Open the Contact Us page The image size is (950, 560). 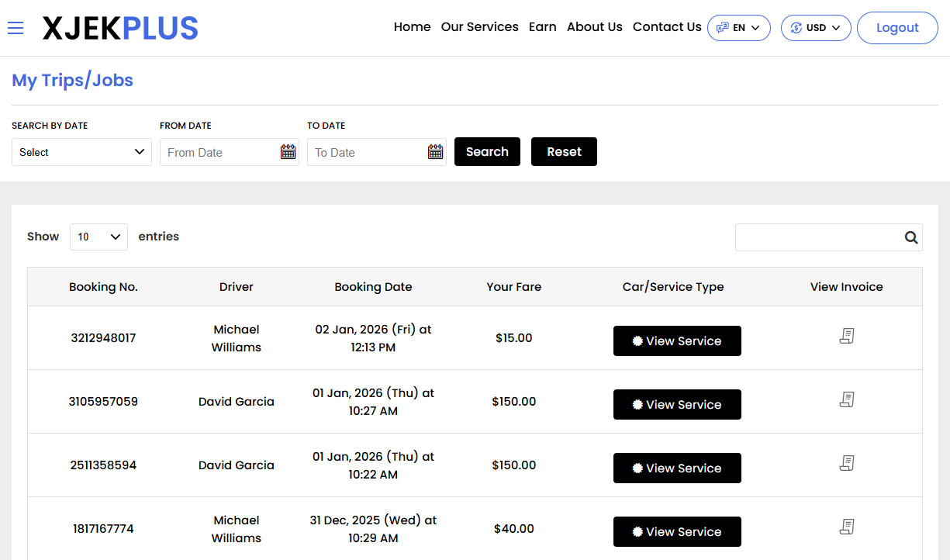pos(666,27)
